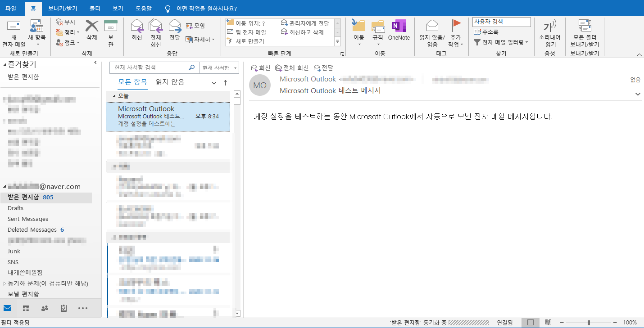Minimize folder pane with collapse arrow

click(95, 63)
